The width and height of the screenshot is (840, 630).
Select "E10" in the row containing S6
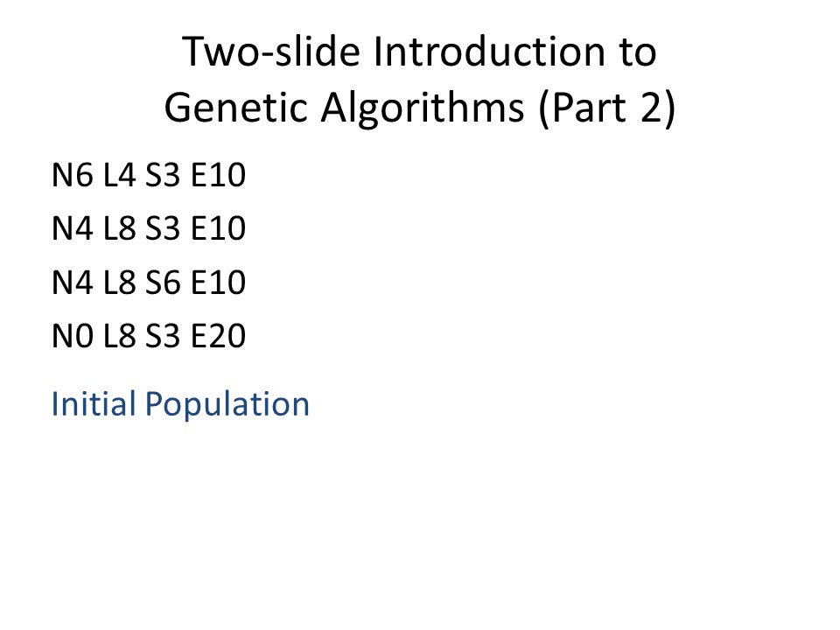[218, 283]
